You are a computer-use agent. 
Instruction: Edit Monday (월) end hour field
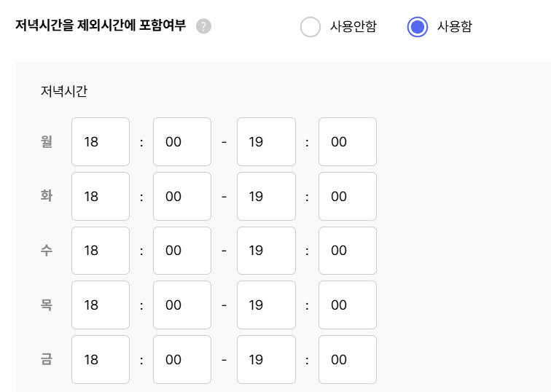point(266,141)
